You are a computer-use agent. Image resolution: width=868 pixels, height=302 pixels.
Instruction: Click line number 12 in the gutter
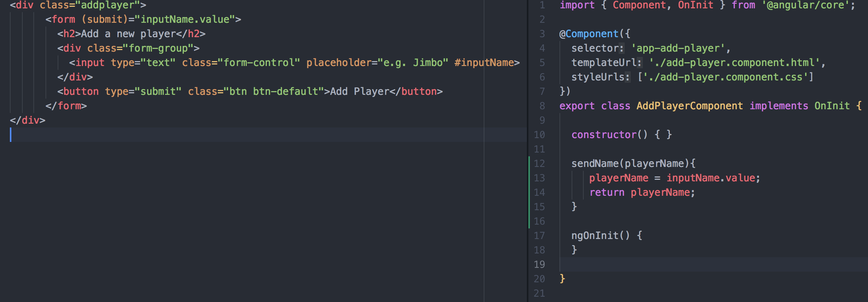pos(539,164)
